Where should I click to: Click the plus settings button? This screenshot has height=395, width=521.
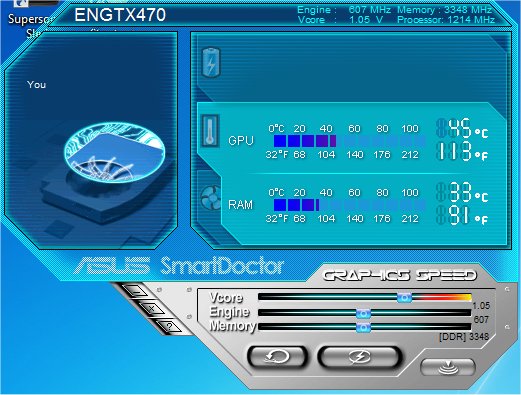pyautogui.click(x=151, y=308)
